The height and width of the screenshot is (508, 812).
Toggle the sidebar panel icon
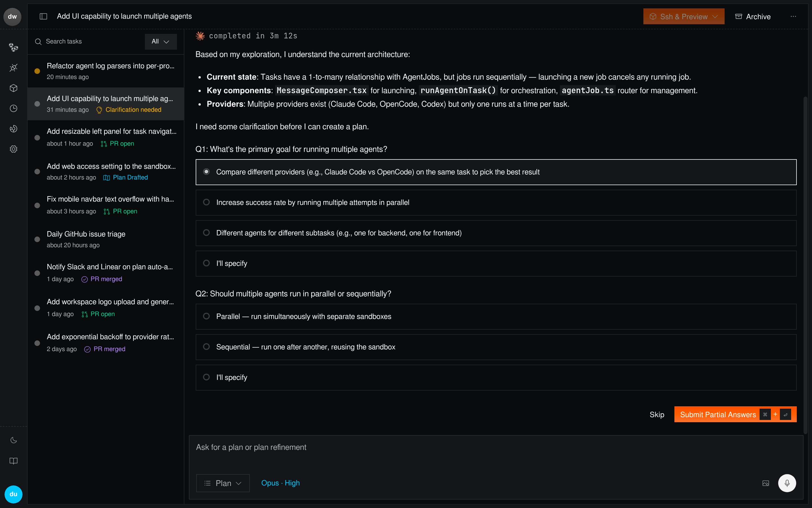[43, 16]
